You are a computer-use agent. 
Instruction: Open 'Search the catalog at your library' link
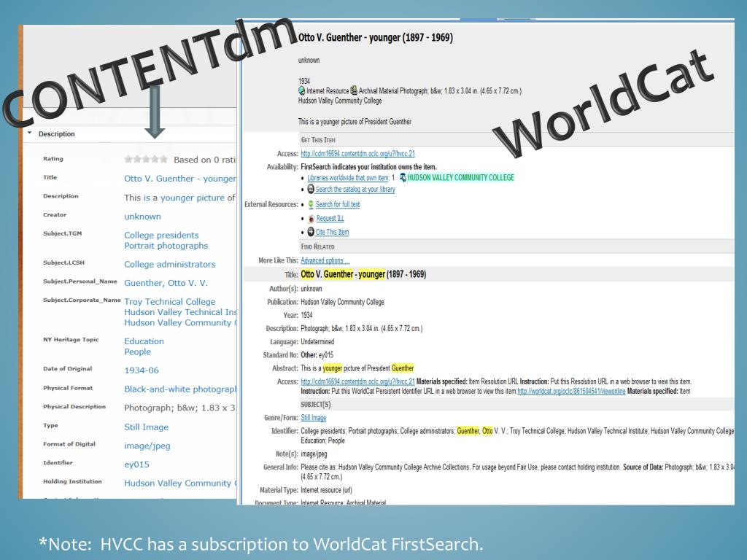click(x=355, y=189)
